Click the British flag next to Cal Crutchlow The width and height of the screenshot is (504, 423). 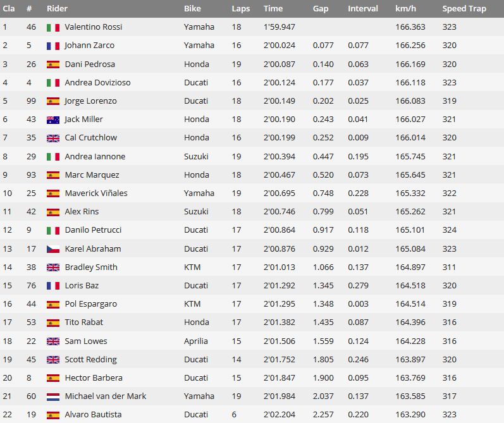coord(53,138)
